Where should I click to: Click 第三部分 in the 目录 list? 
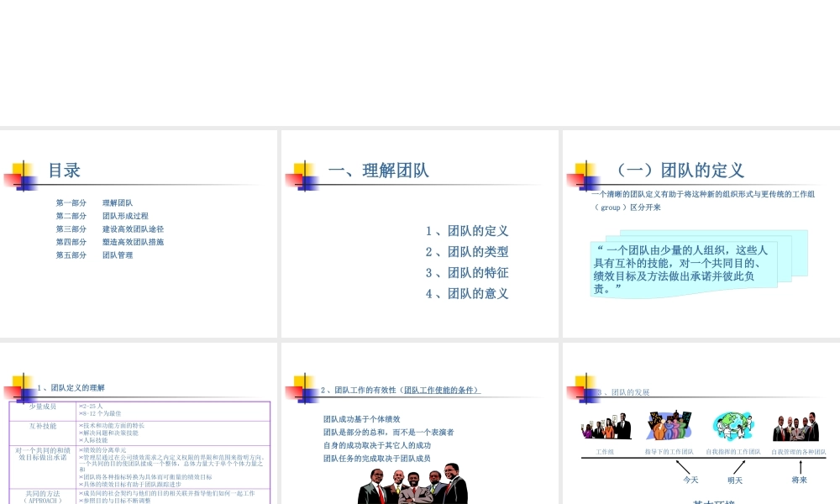[x=71, y=228]
